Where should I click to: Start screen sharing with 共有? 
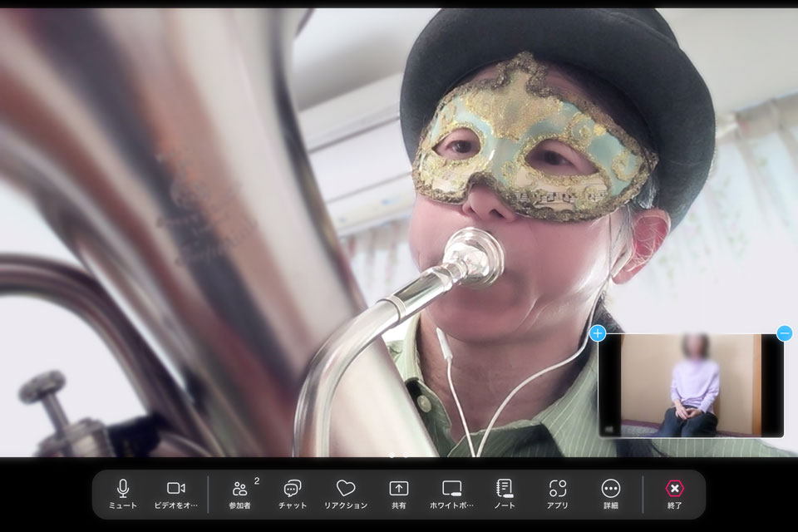(x=399, y=494)
